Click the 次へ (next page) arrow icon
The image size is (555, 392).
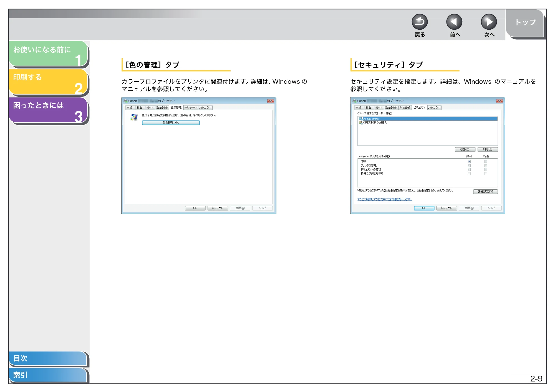[x=489, y=22]
